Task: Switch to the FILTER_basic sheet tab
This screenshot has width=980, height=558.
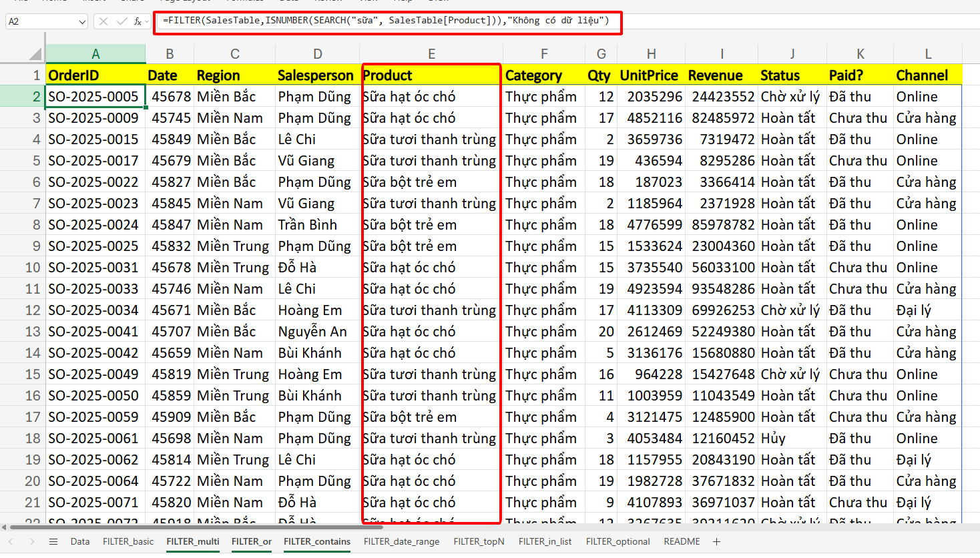Action: tap(128, 541)
